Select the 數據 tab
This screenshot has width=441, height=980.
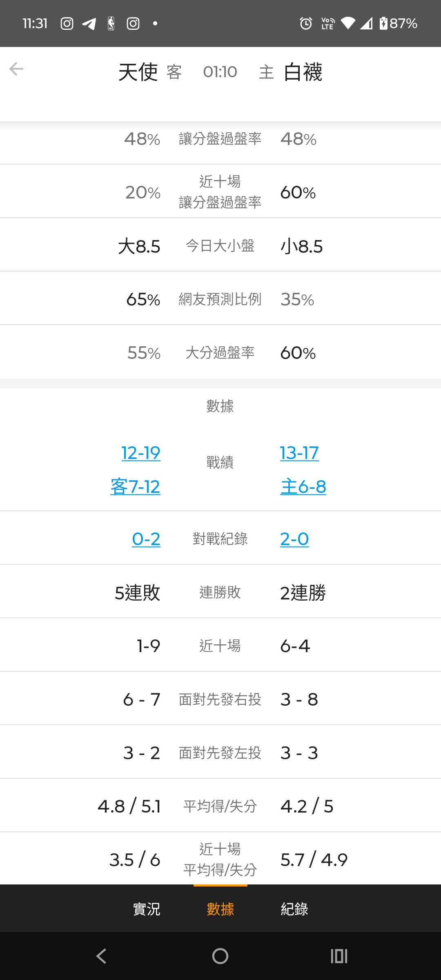tap(220, 909)
